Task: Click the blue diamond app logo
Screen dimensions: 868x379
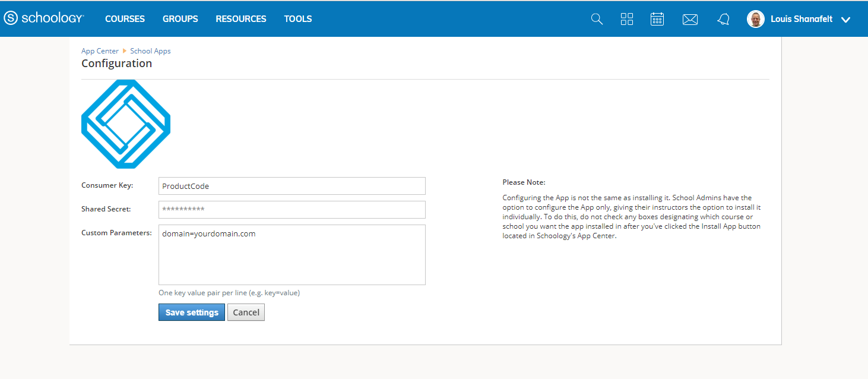Action: point(126,124)
